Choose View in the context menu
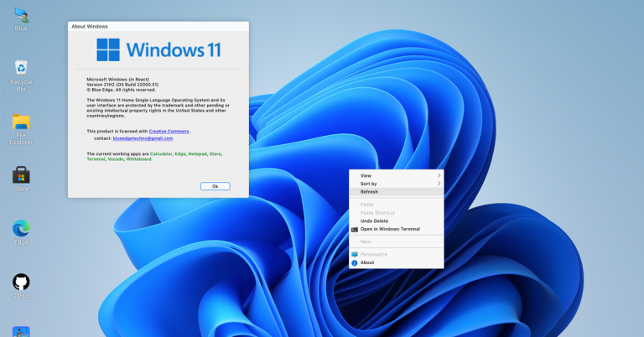Viewport: 644px width, 337px height. pos(397,175)
